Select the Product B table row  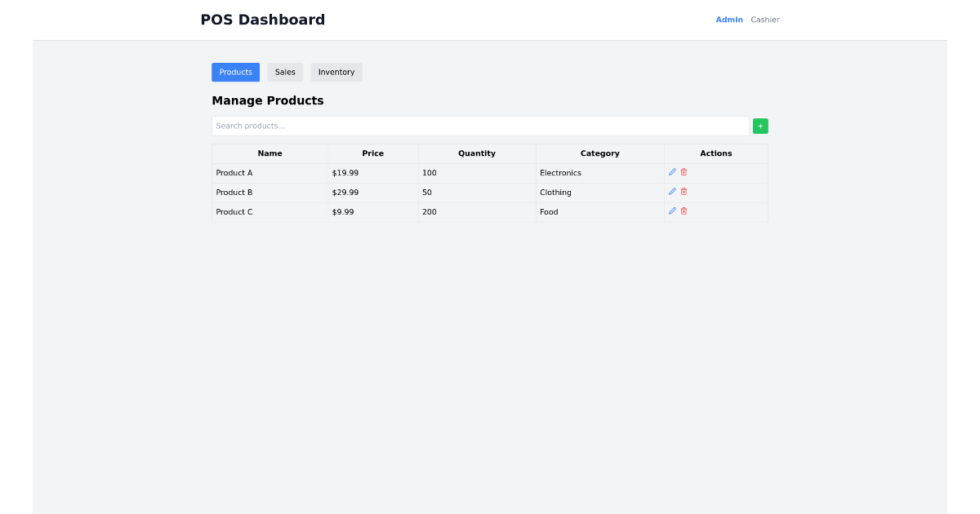(x=408, y=192)
